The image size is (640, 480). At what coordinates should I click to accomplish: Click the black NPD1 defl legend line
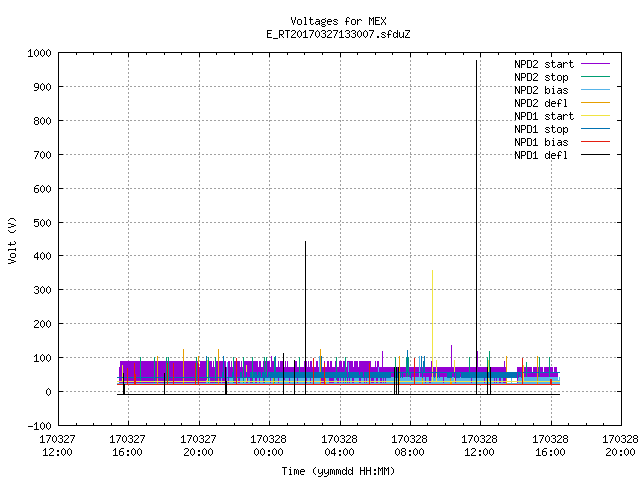click(596, 155)
